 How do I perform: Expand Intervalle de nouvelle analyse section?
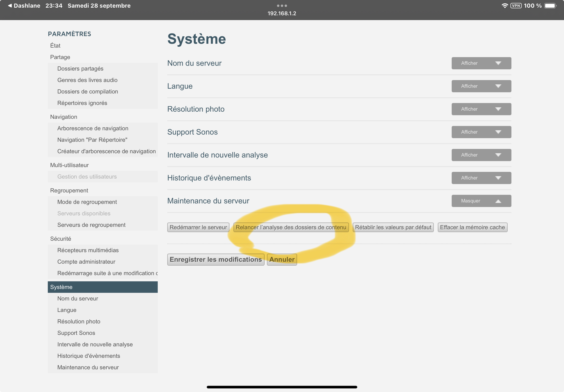tap(481, 155)
